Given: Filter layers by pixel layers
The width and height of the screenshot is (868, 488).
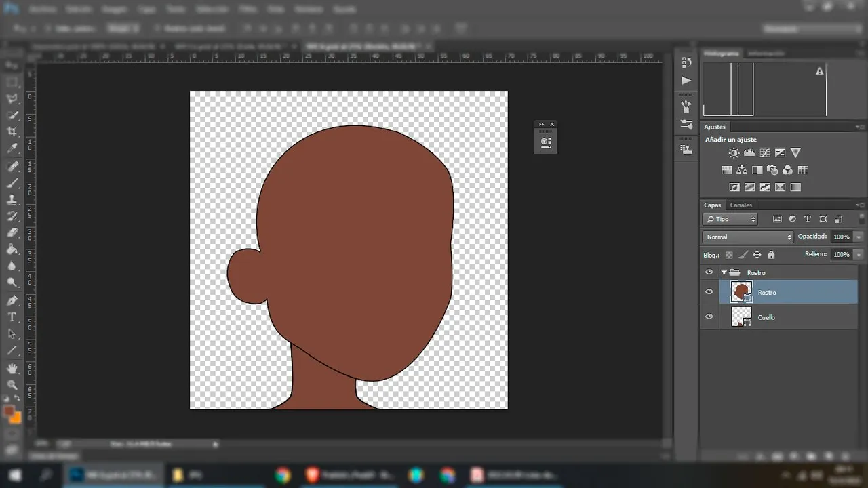Looking at the screenshot, I should pyautogui.click(x=777, y=219).
